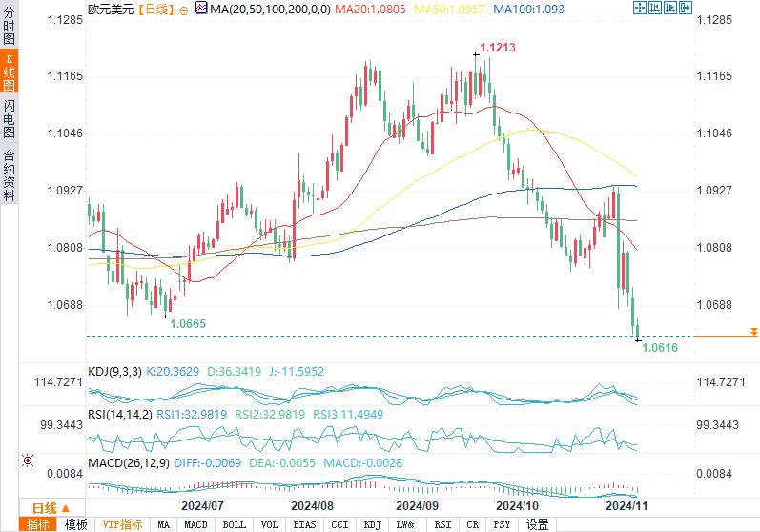Image resolution: width=760 pixels, height=532 pixels.
Task: Choose the BIAS indicator
Action: [304, 524]
